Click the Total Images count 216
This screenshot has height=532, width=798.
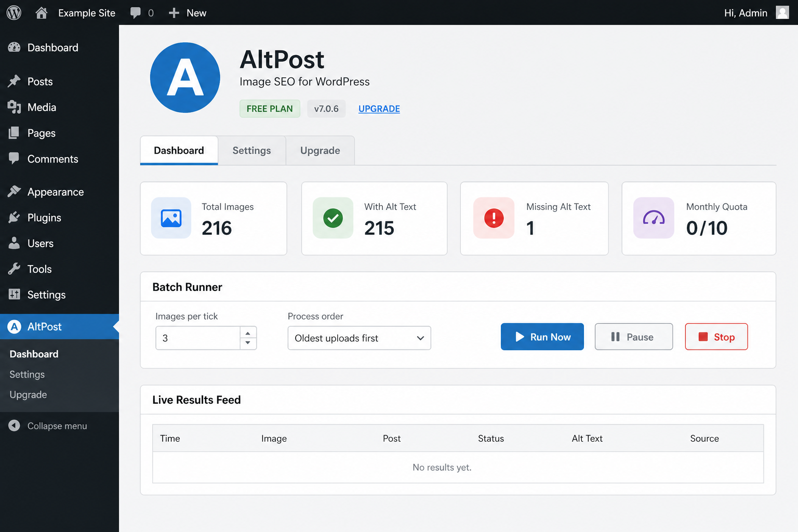pyautogui.click(x=217, y=228)
